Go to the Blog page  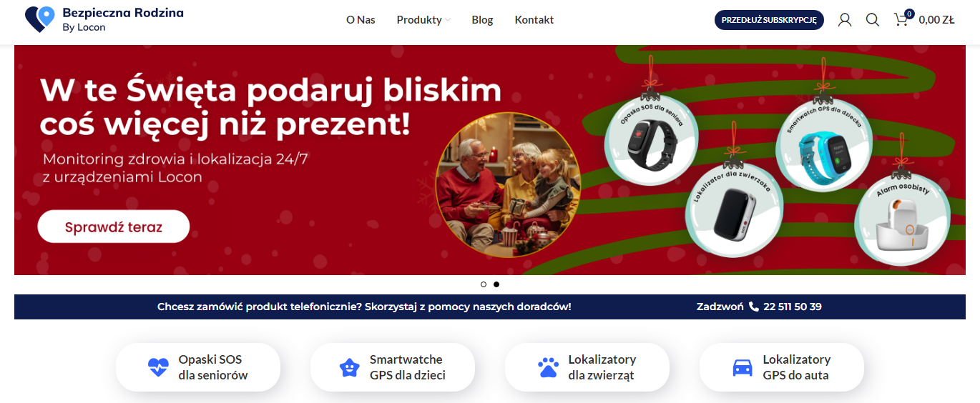(482, 20)
